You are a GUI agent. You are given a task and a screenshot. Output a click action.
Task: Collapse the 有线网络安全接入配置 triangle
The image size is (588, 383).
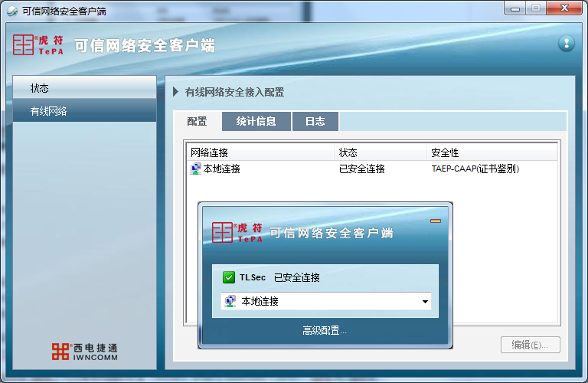(175, 92)
